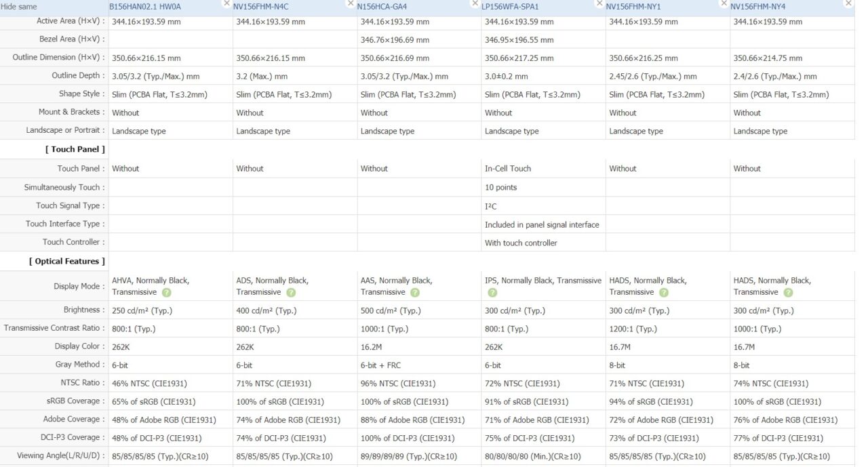Click the Transmissive Contrast Ratio row label
Screen dimensions: 868x467
[x=54, y=328]
